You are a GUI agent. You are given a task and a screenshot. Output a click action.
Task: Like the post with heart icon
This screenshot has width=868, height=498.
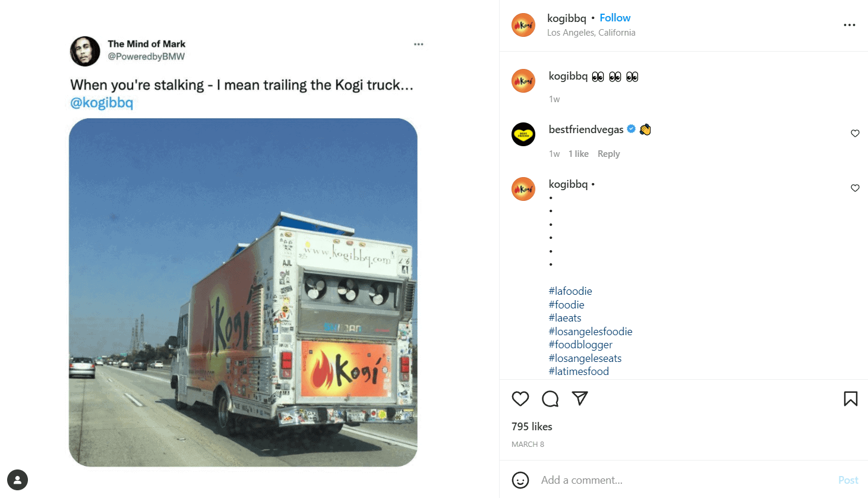pyautogui.click(x=520, y=399)
